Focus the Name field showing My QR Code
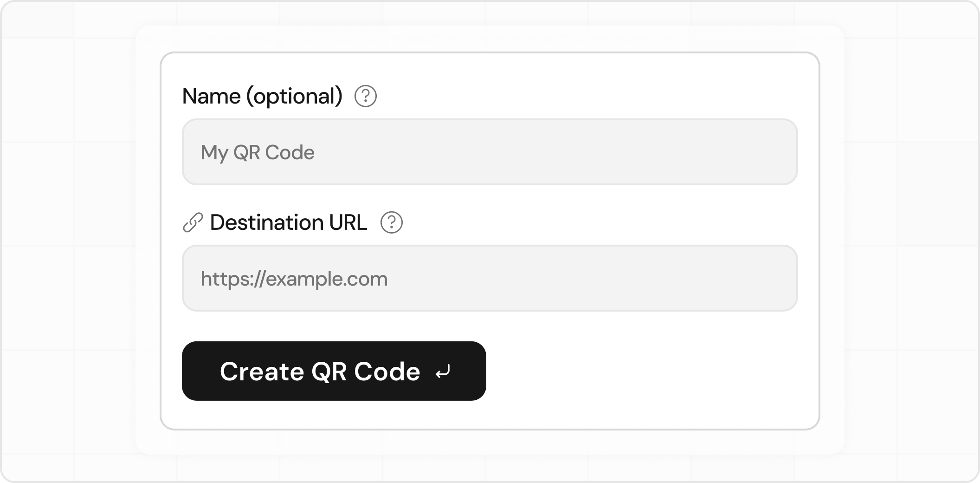 tap(490, 152)
